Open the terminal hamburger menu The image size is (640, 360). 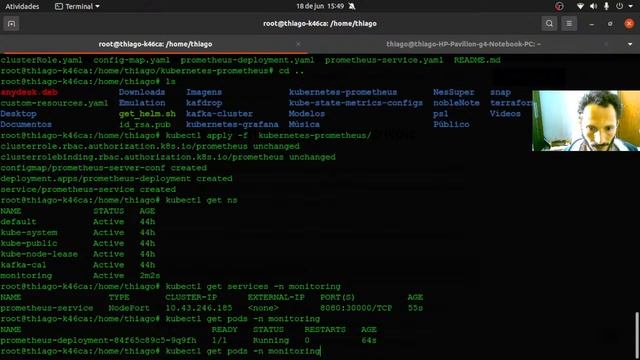pos(569,24)
